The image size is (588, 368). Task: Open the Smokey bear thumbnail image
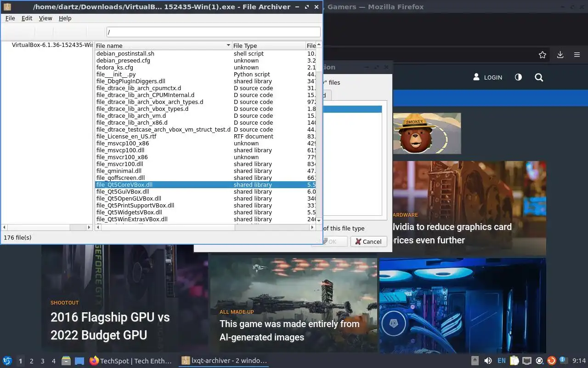[426, 133]
